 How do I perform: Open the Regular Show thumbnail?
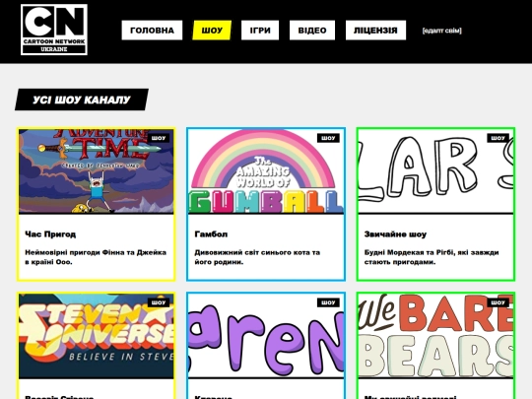pyautogui.click(x=435, y=171)
